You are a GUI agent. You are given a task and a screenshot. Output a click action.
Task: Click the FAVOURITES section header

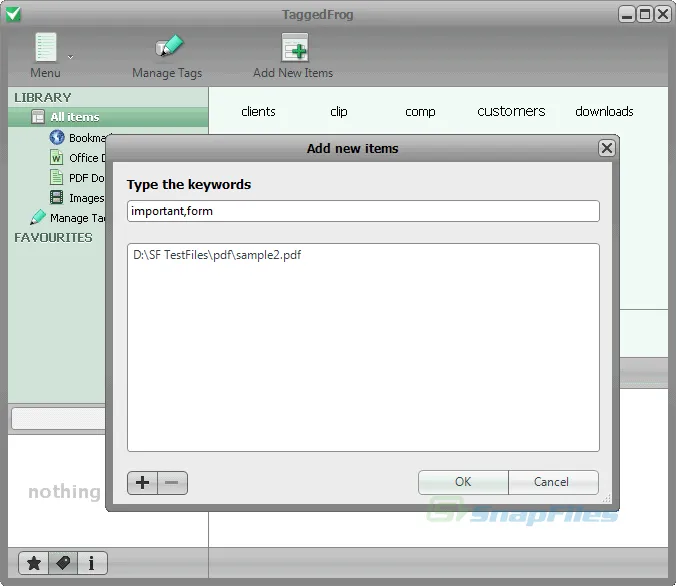[x=53, y=238]
